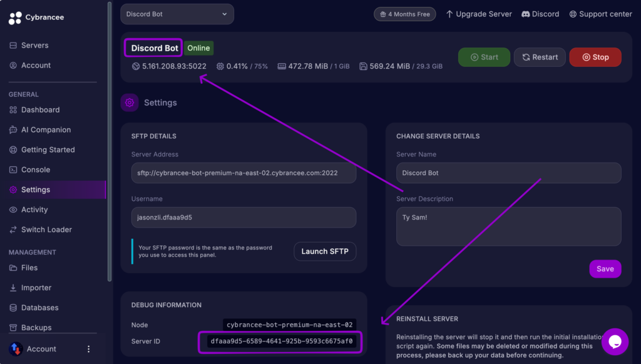641x364 pixels.
Task: Click the SFTP DETAILS heading
Action: 154,136
